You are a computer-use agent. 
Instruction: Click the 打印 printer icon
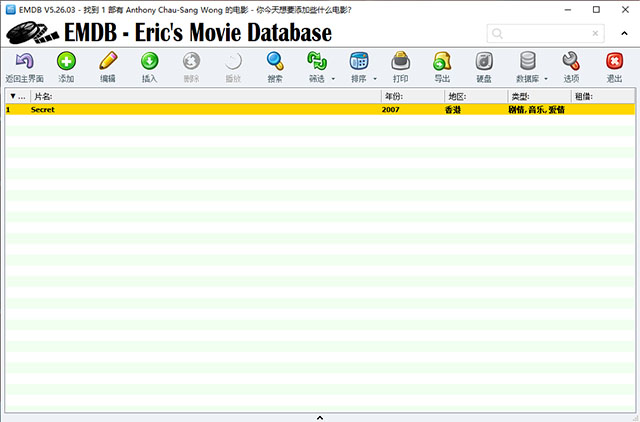pyautogui.click(x=400, y=61)
